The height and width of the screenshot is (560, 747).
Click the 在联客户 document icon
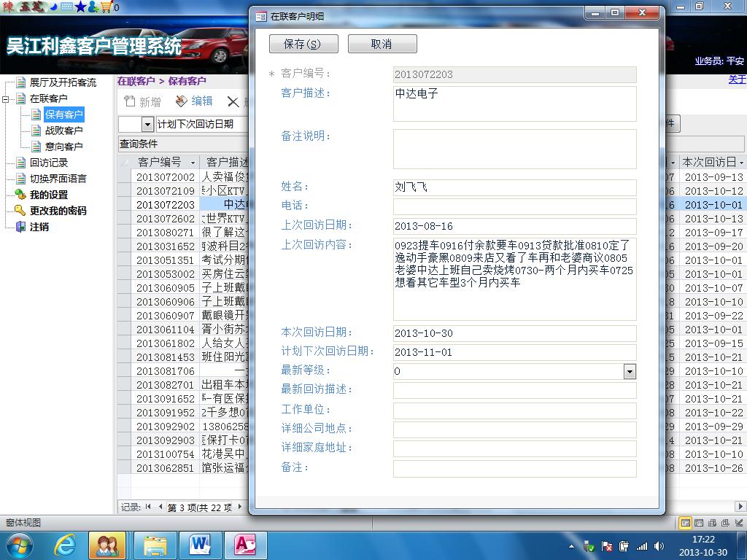pos(20,98)
